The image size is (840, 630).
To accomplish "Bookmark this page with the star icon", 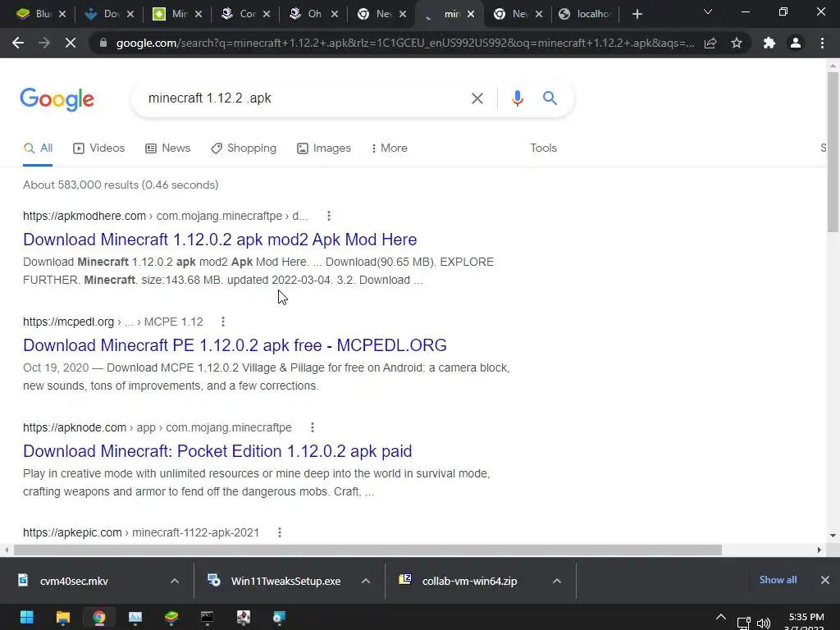I will [x=737, y=43].
